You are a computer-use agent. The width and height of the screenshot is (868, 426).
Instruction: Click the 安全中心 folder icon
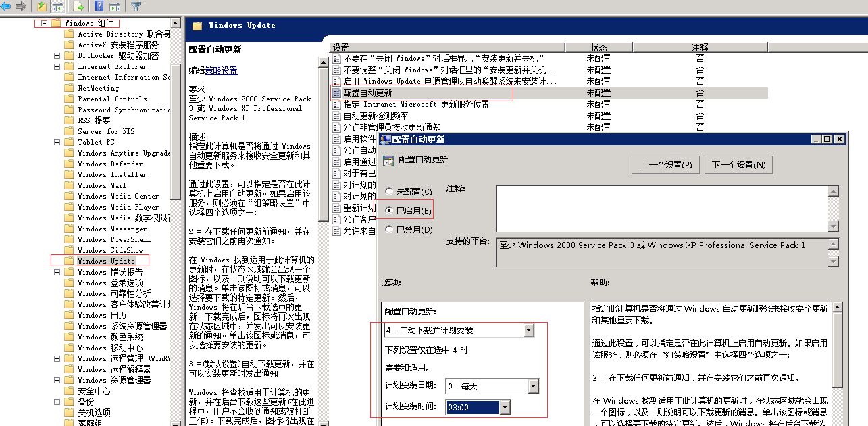[69, 391]
